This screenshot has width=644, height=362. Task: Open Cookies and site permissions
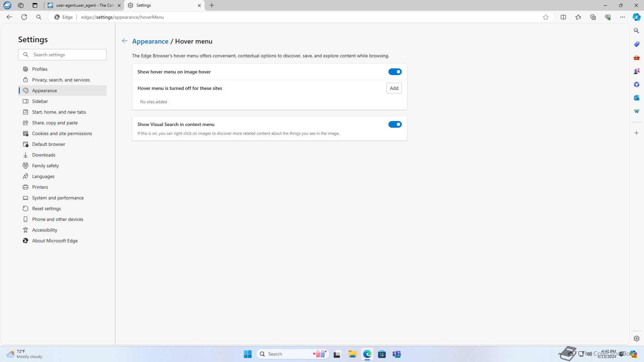coord(62,133)
